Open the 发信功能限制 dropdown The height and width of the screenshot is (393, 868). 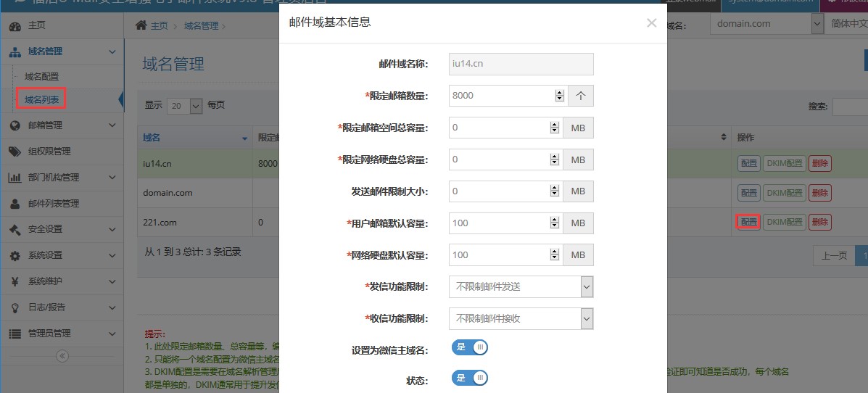pyautogui.click(x=521, y=286)
